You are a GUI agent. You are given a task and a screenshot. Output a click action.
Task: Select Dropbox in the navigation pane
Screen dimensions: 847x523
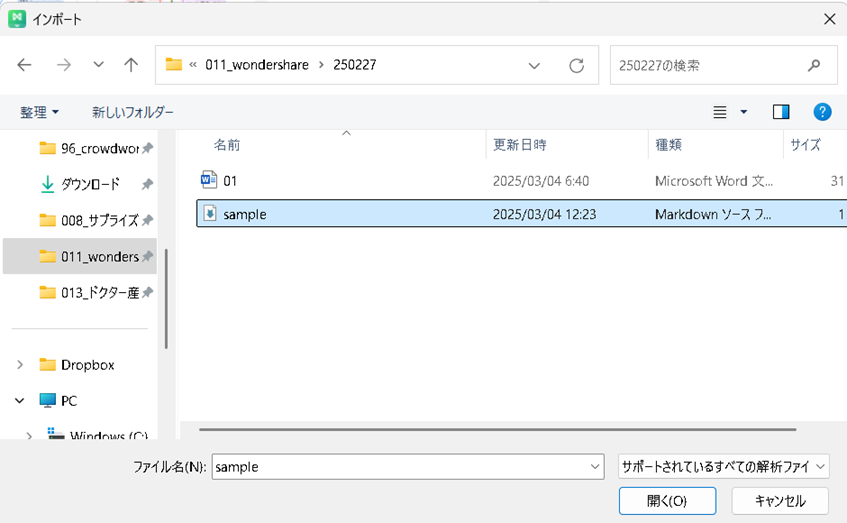point(77,365)
